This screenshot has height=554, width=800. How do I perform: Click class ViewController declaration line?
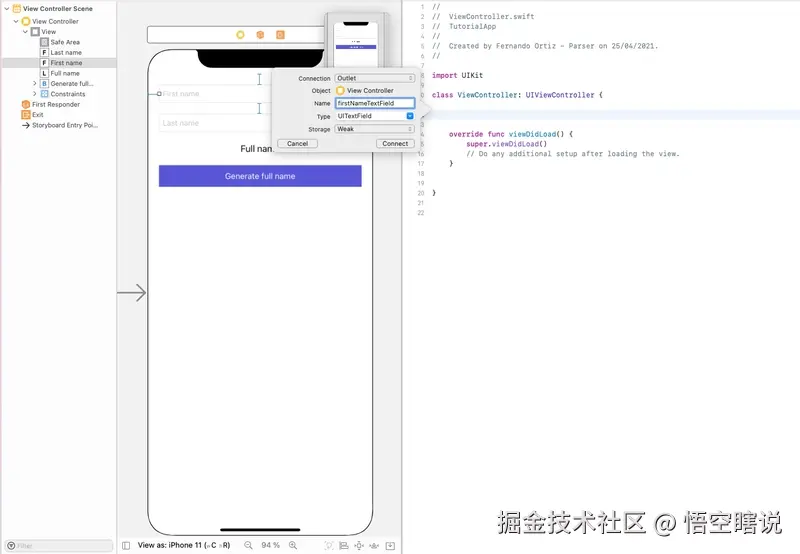tap(517, 95)
